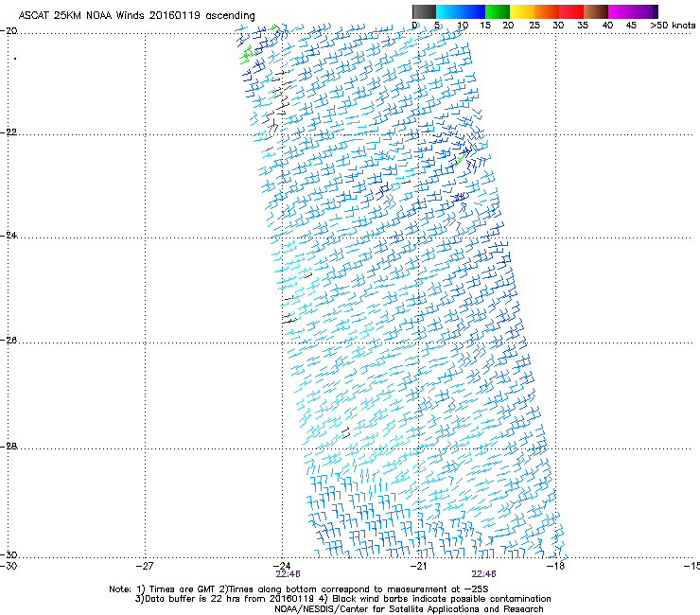The image size is (700, 615).
Task: Pick the red 30-35 knots legend swatch
Action: coord(571,11)
